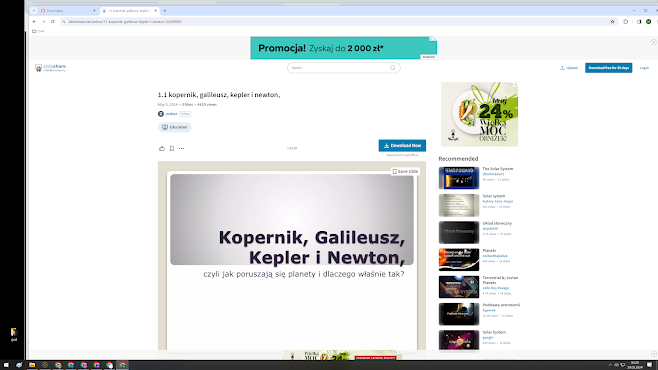Open the Podstawy astronomii thumbnail

click(x=459, y=314)
